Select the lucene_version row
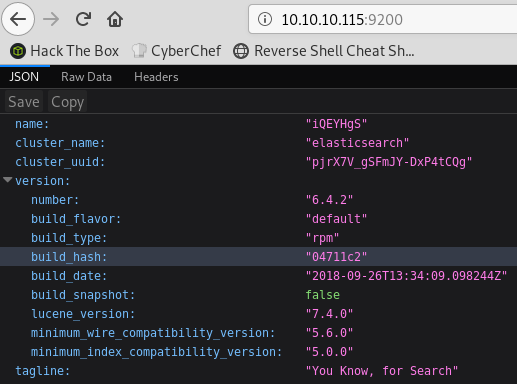The width and height of the screenshot is (517, 384). (258, 314)
